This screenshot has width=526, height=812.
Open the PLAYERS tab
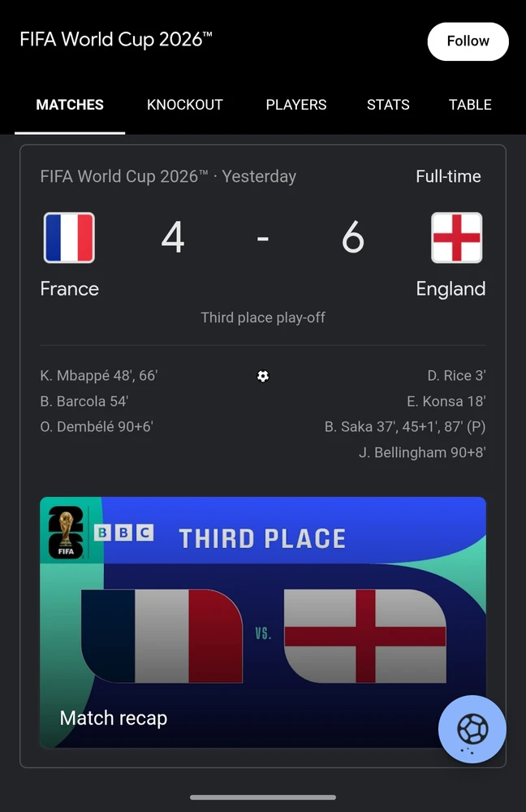(x=296, y=105)
